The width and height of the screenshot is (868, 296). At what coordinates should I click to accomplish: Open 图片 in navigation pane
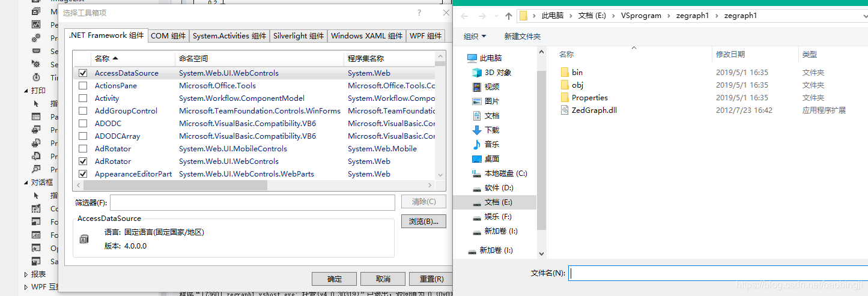pyautogui.click(x=491, y=101)
